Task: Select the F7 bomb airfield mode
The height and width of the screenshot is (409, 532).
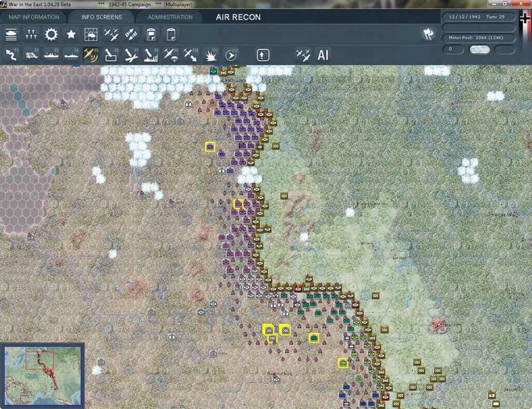Action: pyautogui.click(x=131, y=55)
